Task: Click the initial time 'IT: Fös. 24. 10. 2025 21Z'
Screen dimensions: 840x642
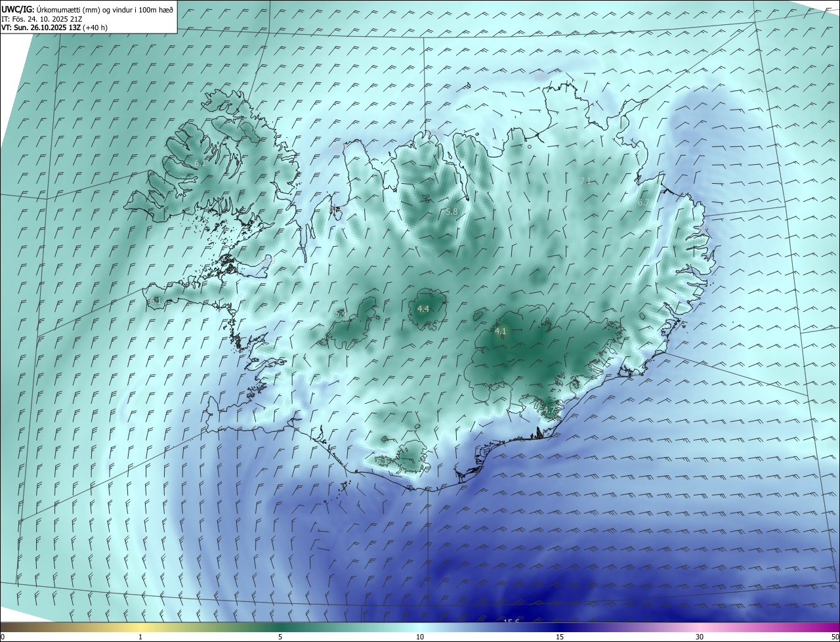Action: [x=43, y=18]
